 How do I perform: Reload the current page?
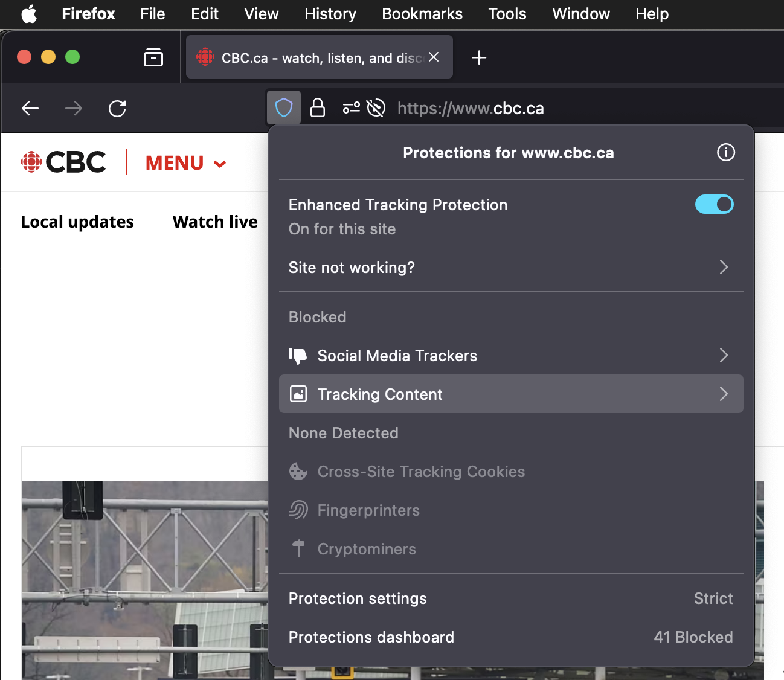point(117,109)
